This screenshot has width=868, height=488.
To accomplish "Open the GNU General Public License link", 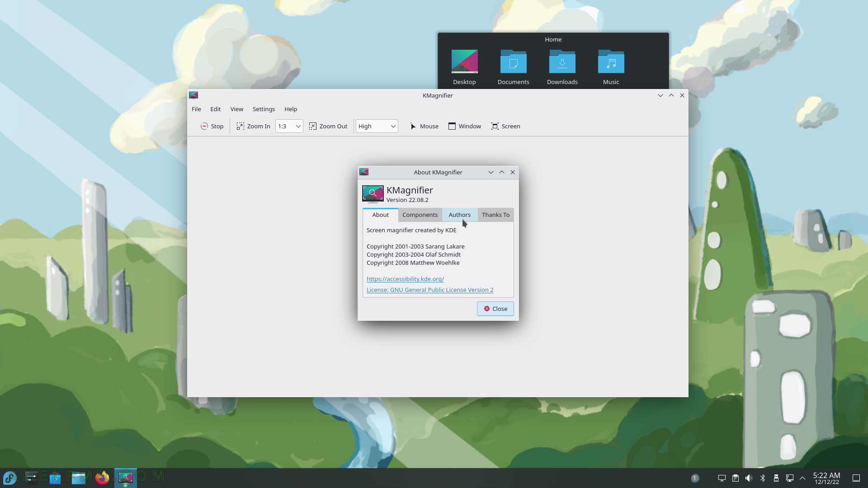I will tap(430, 290).
